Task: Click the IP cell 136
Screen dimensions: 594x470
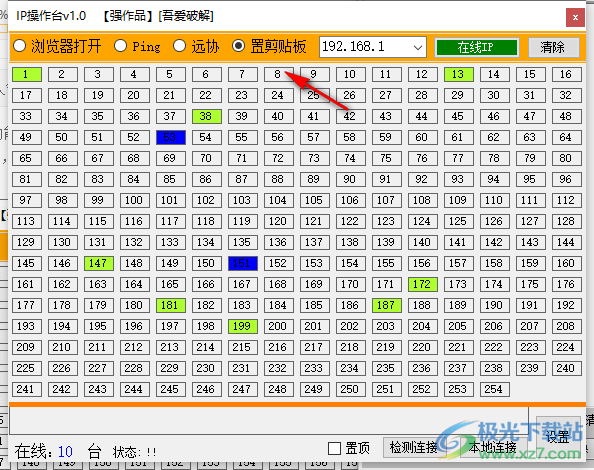Action: 278,242
